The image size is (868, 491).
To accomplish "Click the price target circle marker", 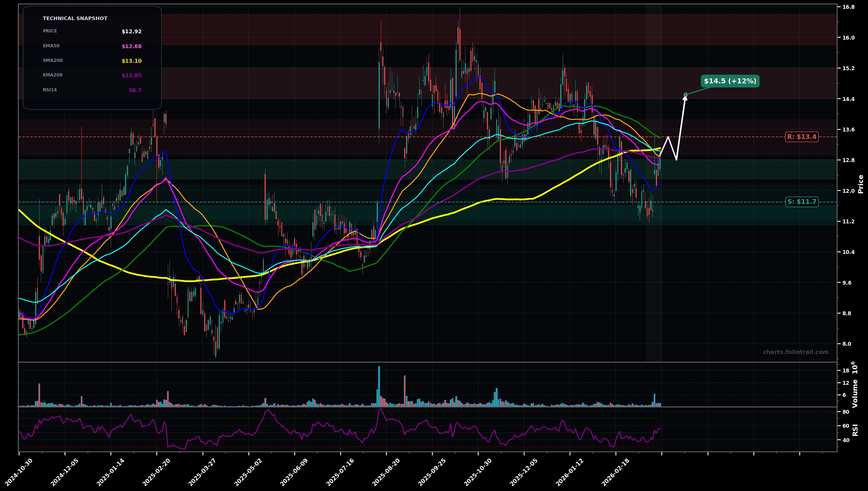I will (x=685, y=95).
